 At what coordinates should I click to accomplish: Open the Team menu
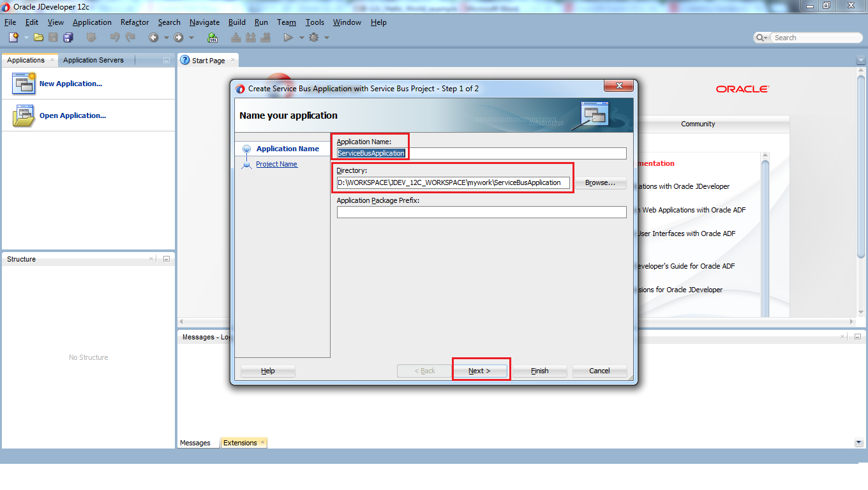tap(287, 22)
